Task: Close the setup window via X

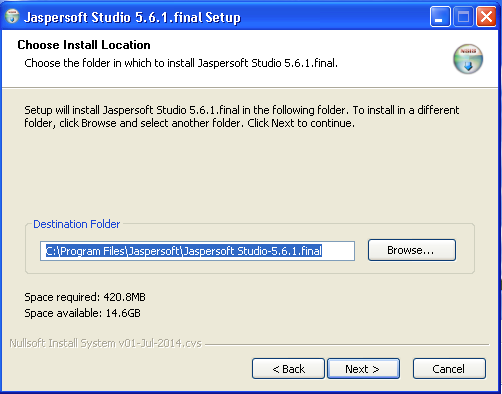Action: click(x=486, y=16)
